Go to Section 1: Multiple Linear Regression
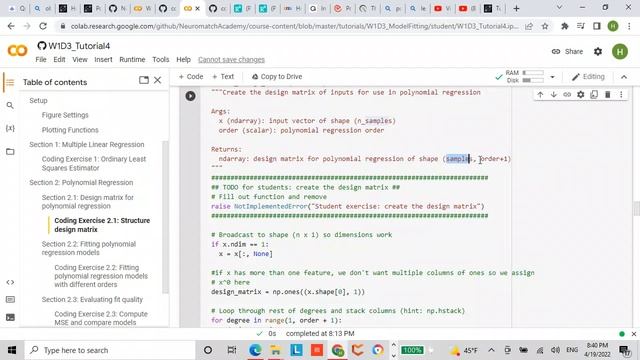The width and height of the screenshot is (640, 360). pos(87,144)
